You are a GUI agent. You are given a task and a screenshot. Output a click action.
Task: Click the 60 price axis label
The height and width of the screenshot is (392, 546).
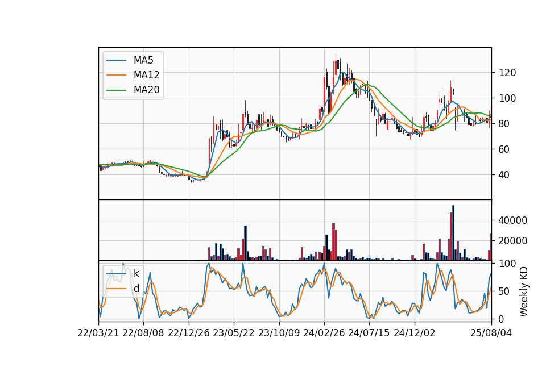504,149
